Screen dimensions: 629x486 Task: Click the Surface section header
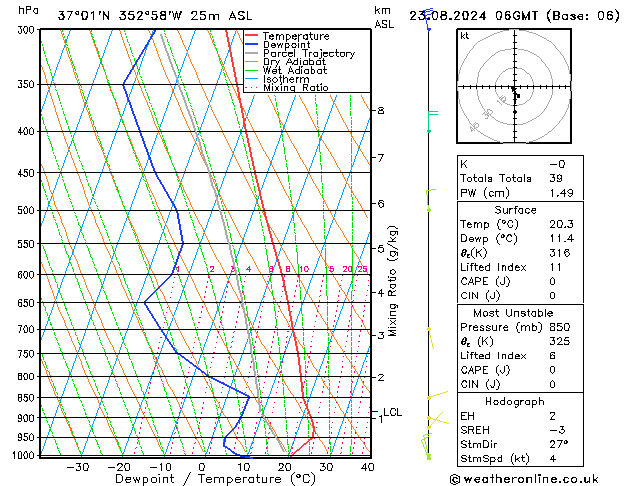click(x=515, y=210)
